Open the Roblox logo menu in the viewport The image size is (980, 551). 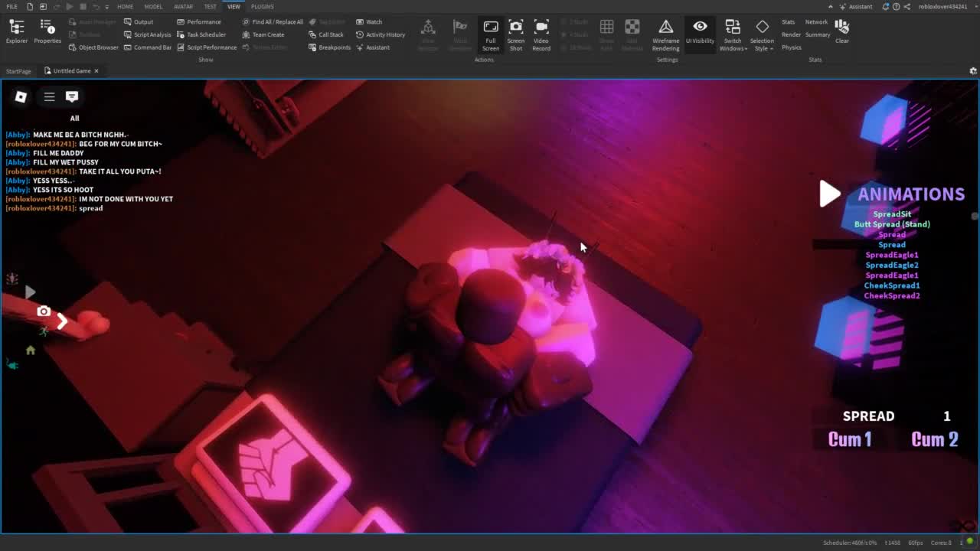pyautogui.click(x=21, y=96)
